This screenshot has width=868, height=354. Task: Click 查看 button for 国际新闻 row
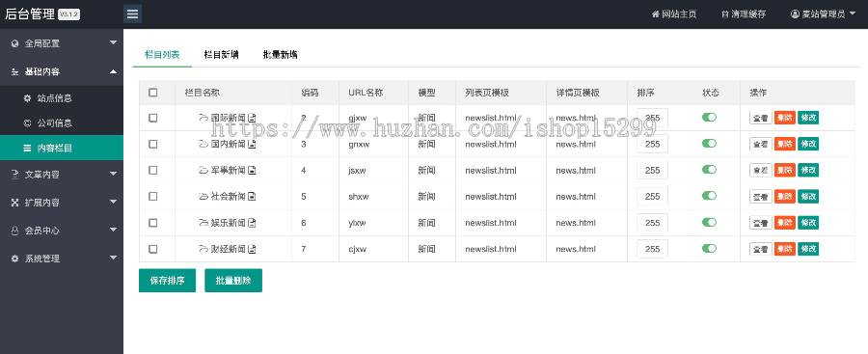[x=761, y=118]
